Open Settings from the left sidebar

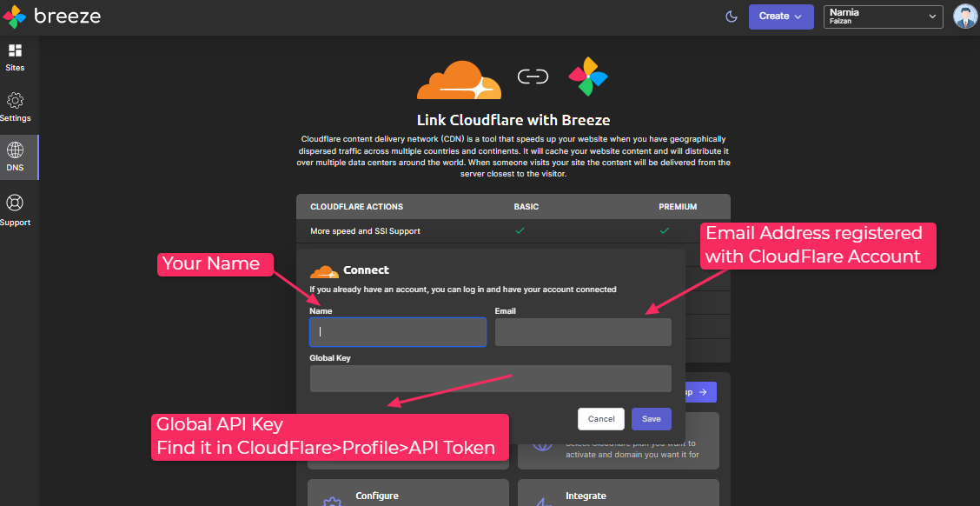click(x=15, y=108)
